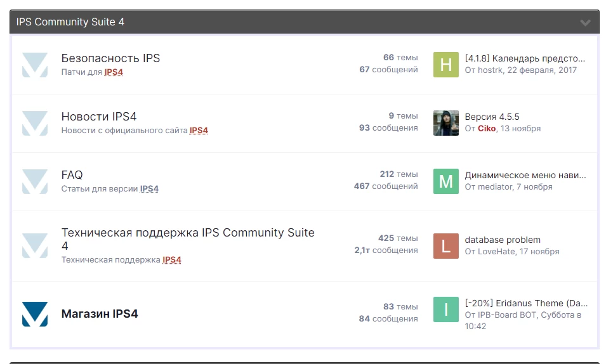Viewport: 606px width, 364px height.
Task: Open the FAQ forum
Action: tap(72, 174)
